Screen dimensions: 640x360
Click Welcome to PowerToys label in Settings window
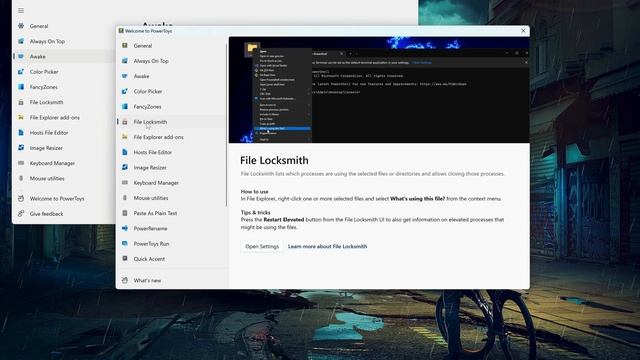(57, 198)
